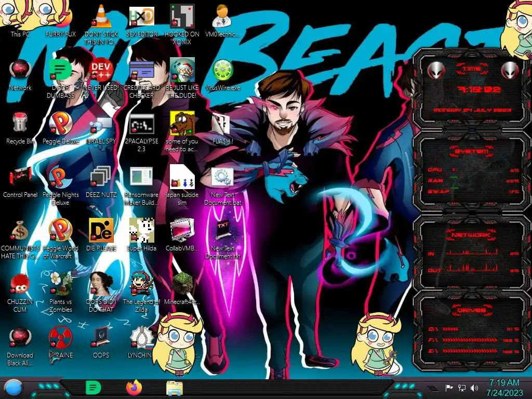532x399 pixels.
Task: Click the Action Center flag tray icon
Action: pos(448,388)
